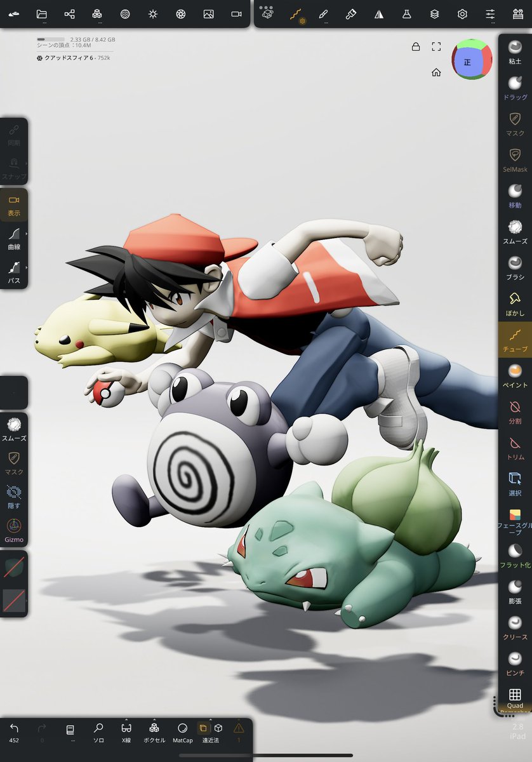Click the upper material swatch with red slash

pos(14,567)
